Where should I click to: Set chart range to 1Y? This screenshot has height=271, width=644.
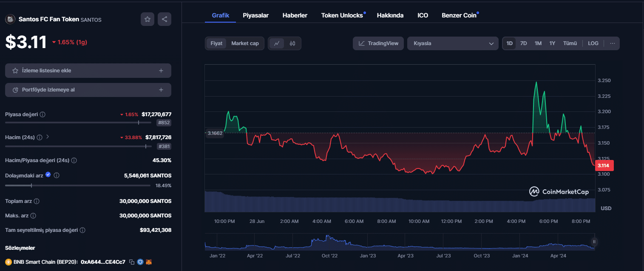(x=552, y=43)
